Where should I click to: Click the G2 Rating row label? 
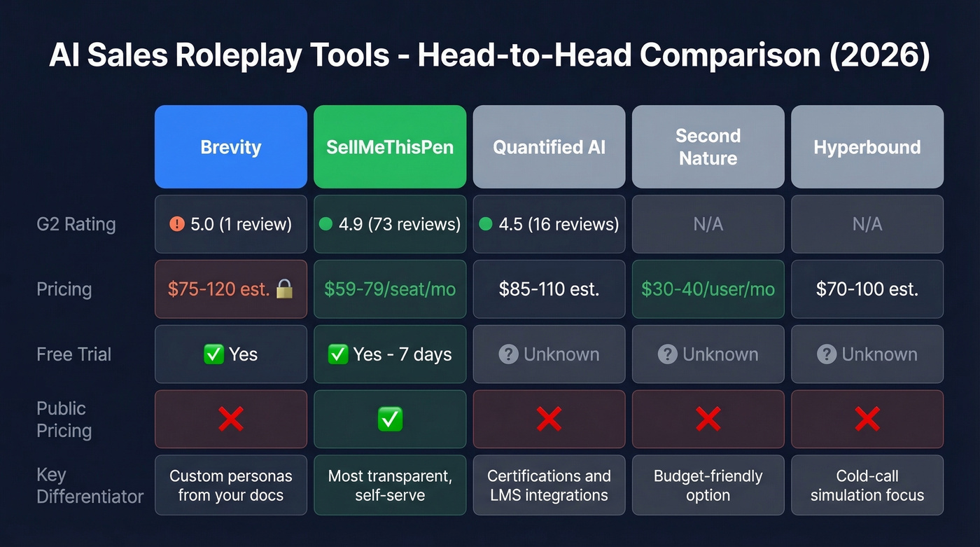click(76, 224)
